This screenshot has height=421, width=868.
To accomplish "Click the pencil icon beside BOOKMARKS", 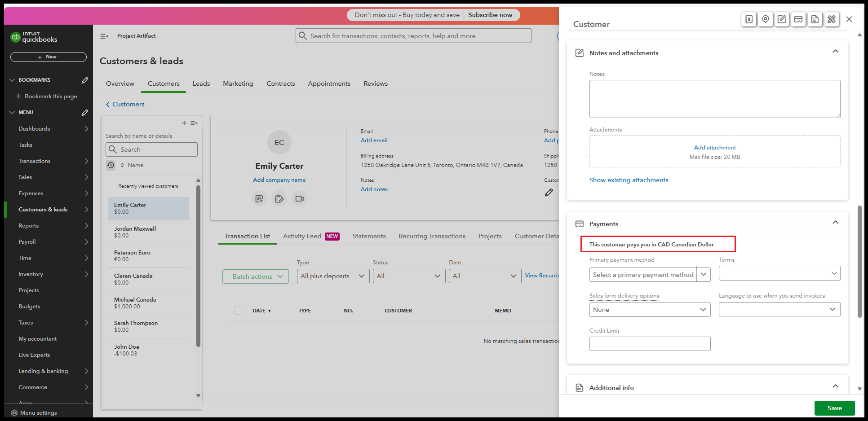I will click(x=85, y=80).
